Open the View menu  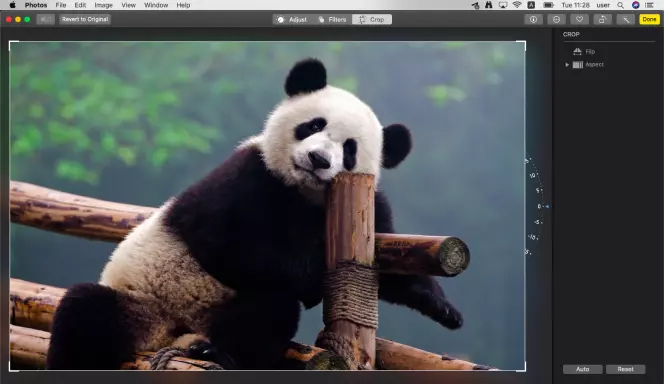tap(128, 5)
